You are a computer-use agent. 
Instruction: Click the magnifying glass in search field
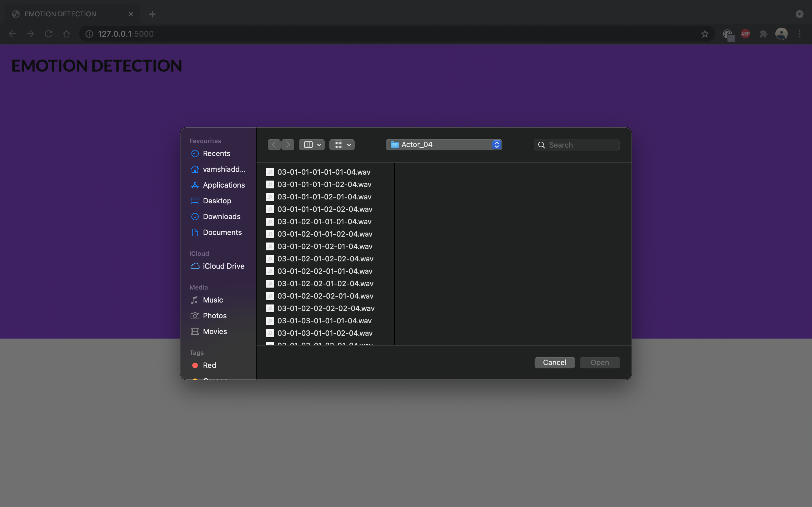[541, 144]
